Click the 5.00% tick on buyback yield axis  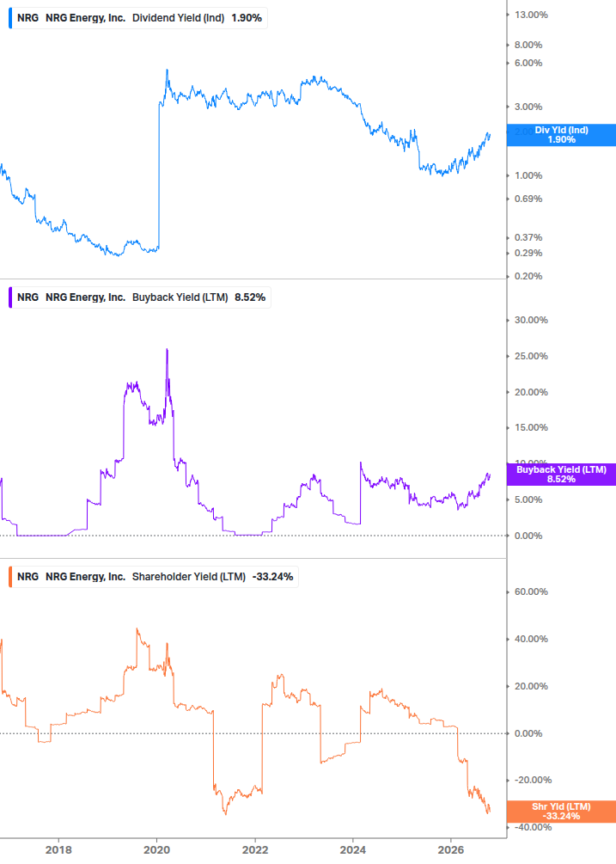(x=528, y=499)
